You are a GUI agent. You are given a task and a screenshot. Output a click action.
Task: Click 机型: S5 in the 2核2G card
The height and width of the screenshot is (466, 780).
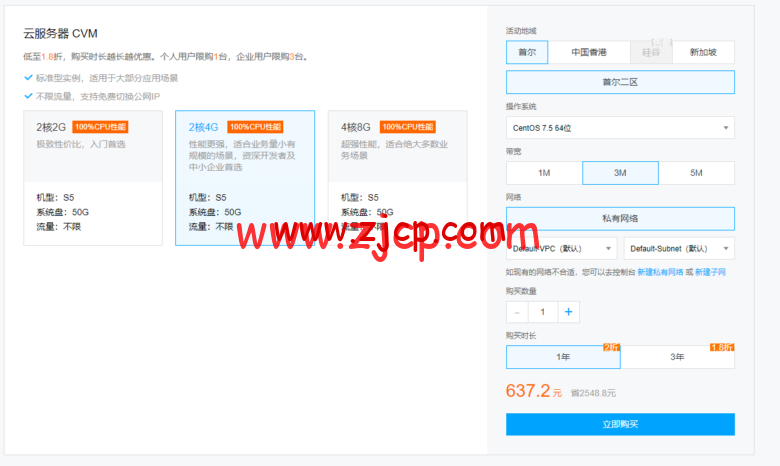coord(55,197)
